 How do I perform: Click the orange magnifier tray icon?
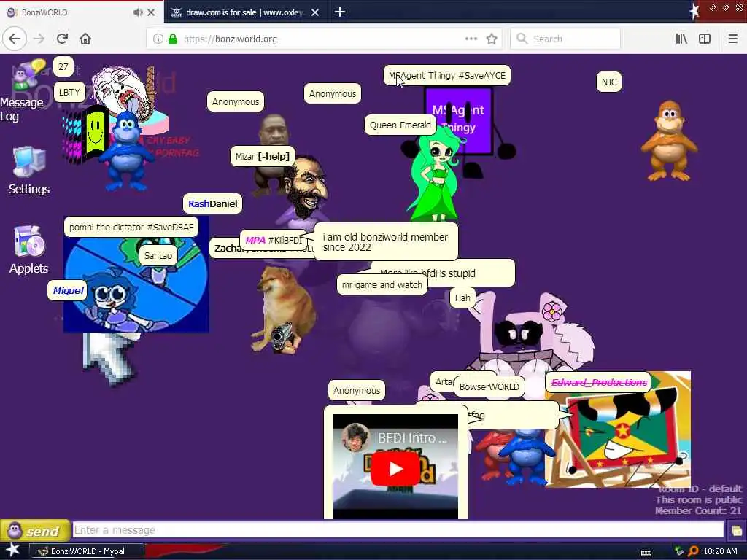693,551
